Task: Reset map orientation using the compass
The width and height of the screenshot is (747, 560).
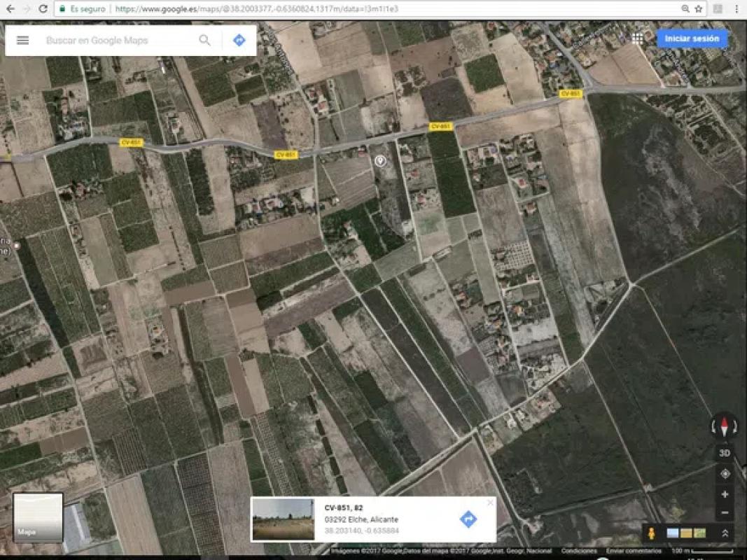Action: coord(725,426)
